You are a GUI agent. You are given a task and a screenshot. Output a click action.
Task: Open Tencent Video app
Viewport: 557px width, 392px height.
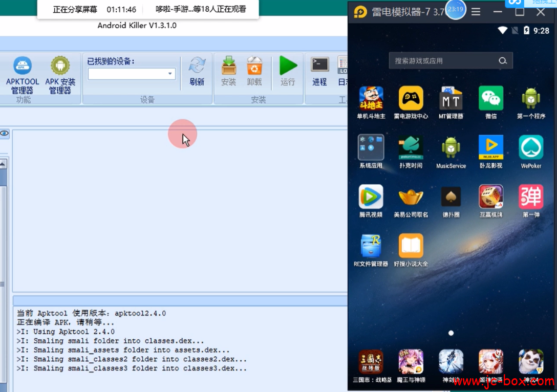point(371,198)
